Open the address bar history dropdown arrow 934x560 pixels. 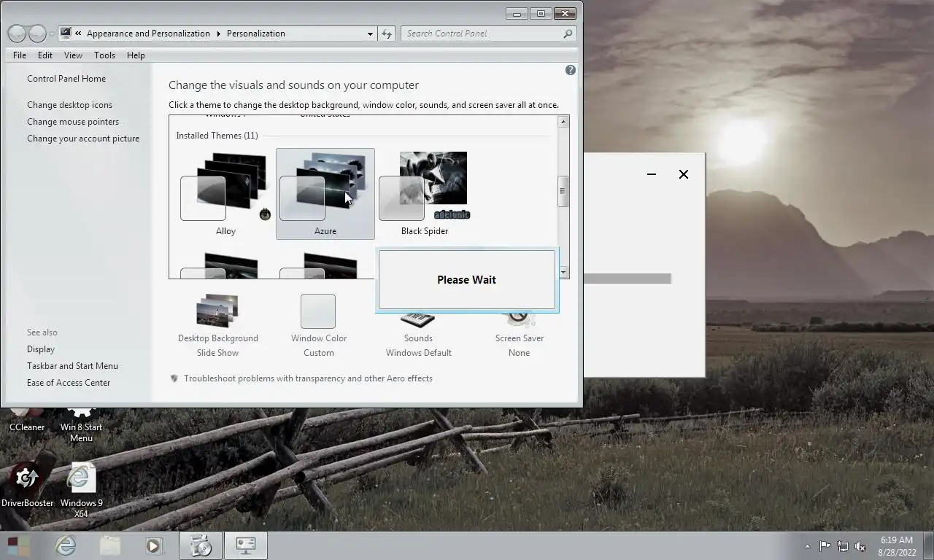tap(370, 34)
